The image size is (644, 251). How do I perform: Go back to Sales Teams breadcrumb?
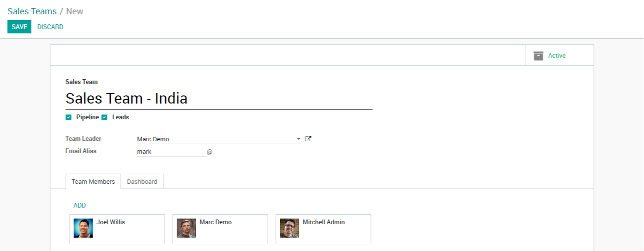point(32,11)
